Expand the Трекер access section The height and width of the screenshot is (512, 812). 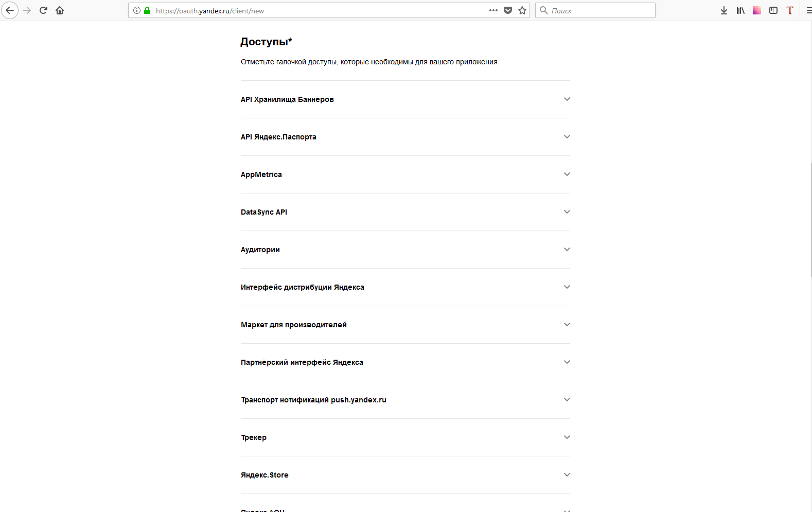405,437
